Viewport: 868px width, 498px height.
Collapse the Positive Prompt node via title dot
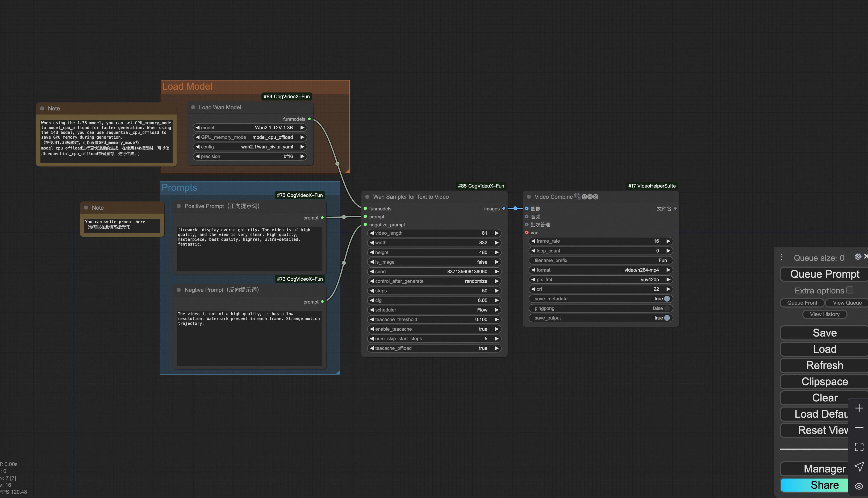coord(179,206)
